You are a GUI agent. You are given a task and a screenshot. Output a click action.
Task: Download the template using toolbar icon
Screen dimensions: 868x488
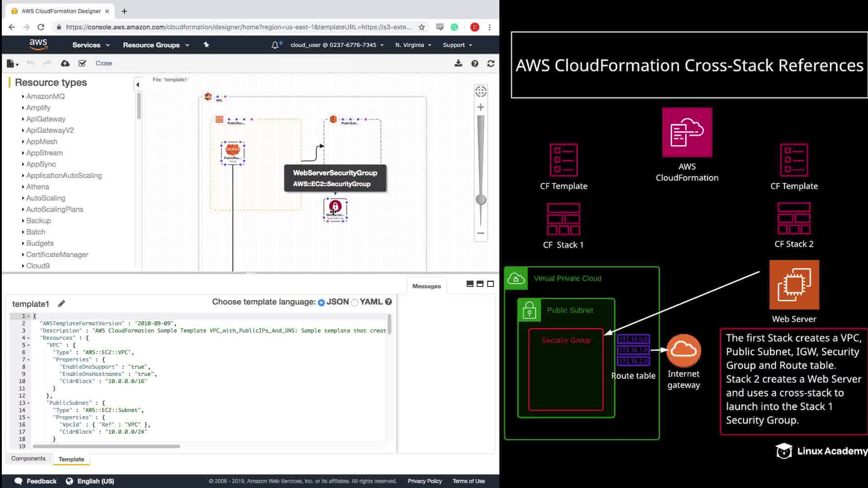coord(458,63)
